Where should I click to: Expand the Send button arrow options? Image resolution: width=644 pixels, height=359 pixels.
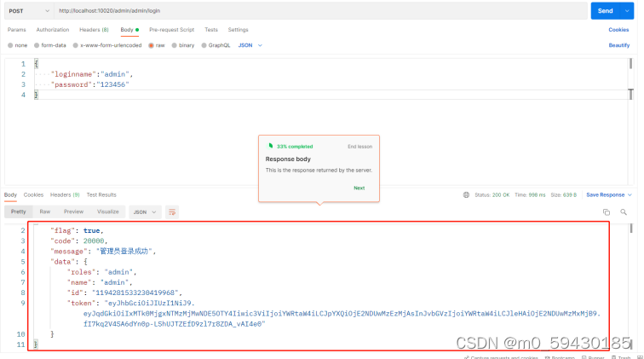click(x=627, y=11)
